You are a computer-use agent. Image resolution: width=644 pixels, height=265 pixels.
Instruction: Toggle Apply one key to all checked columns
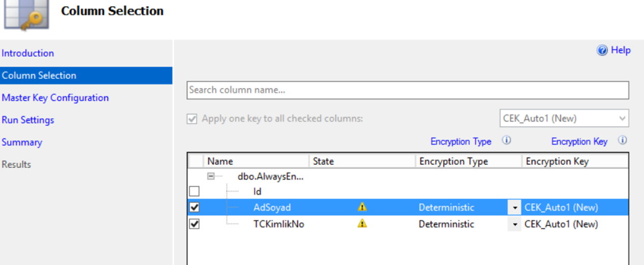point(192,119)
